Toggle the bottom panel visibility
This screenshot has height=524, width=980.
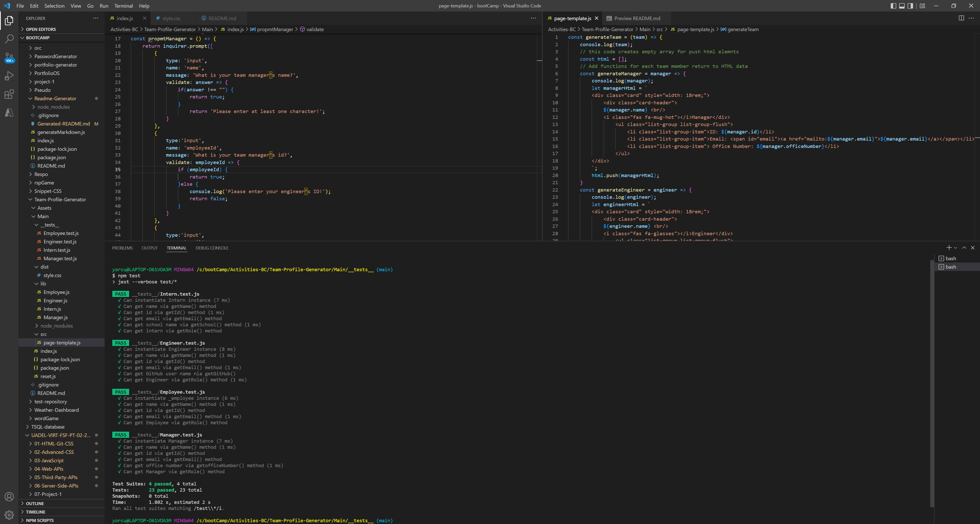click(x=902, y=6)
